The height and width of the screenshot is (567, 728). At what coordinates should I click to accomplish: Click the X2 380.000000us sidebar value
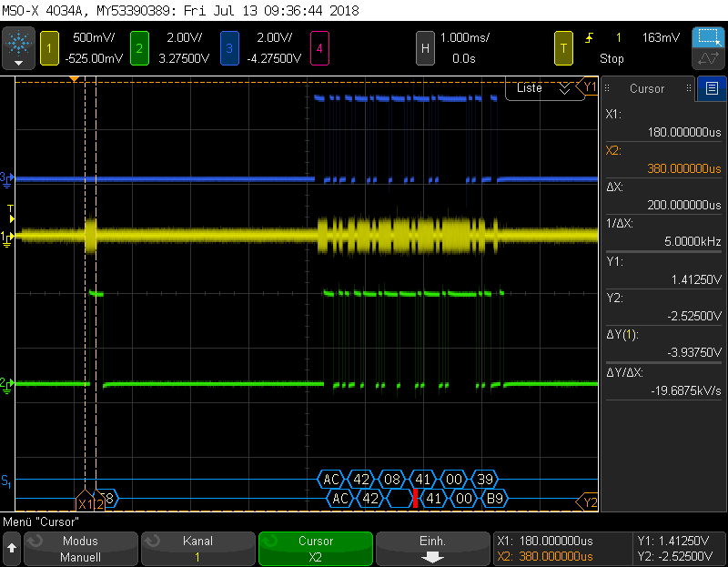684,168
